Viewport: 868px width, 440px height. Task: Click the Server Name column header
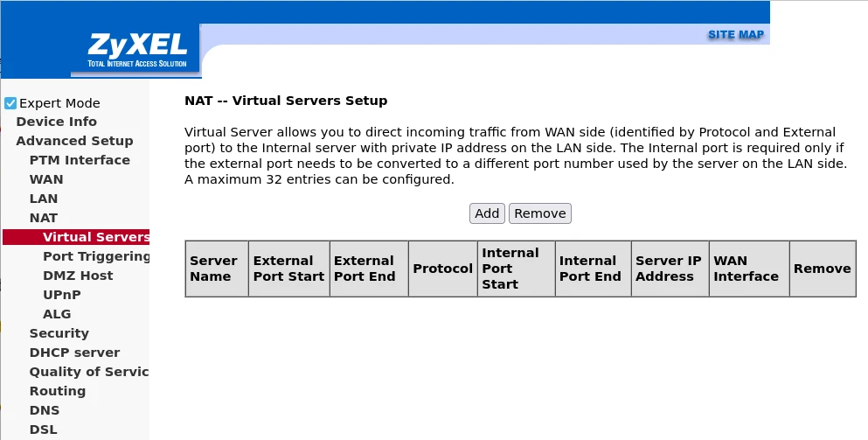214,269
